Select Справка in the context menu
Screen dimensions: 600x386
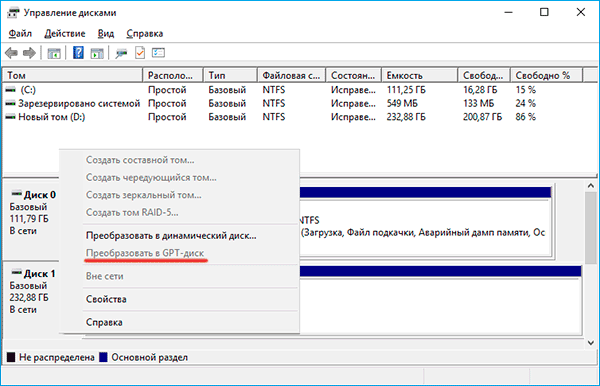[x=104, y=322]
